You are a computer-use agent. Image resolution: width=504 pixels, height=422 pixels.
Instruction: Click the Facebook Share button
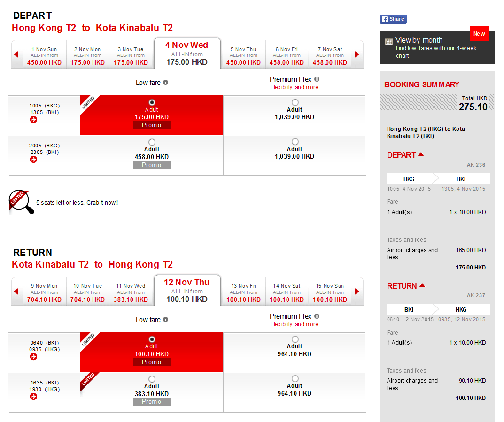pos(393,19)
